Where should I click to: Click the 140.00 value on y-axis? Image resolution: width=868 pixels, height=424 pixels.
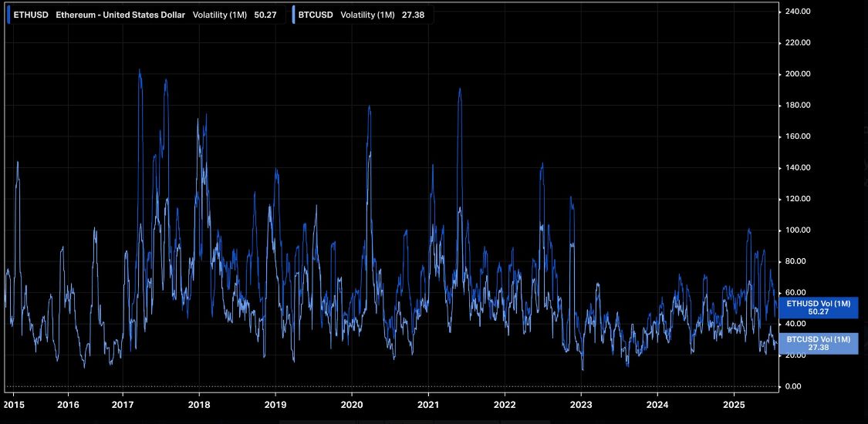click(x=798, y=167)
